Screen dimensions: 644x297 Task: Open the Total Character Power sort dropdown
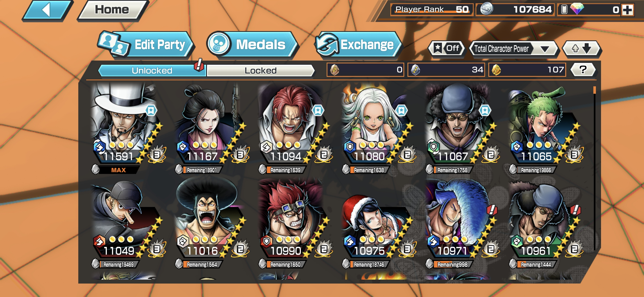[x=513, y=48]
